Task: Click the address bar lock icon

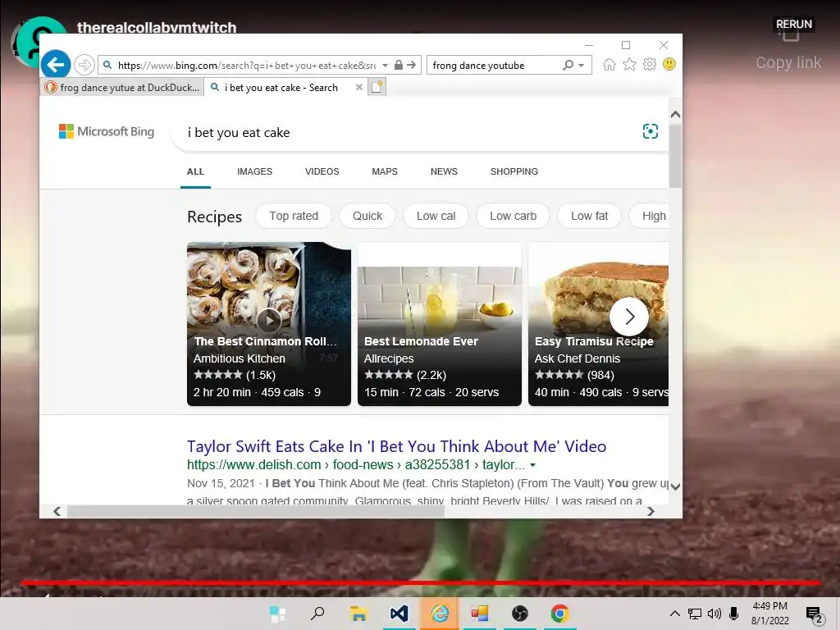Action: point(398,66)
